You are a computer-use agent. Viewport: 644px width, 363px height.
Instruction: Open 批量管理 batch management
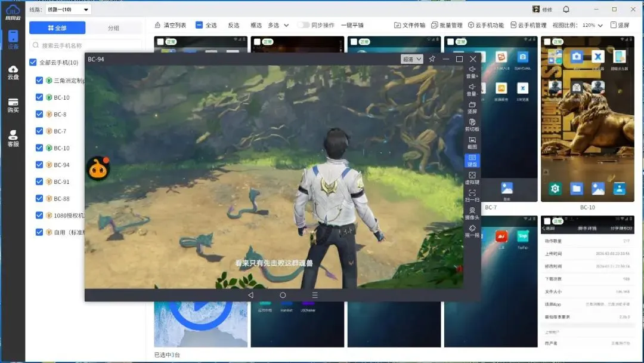[x=447, y=25]
